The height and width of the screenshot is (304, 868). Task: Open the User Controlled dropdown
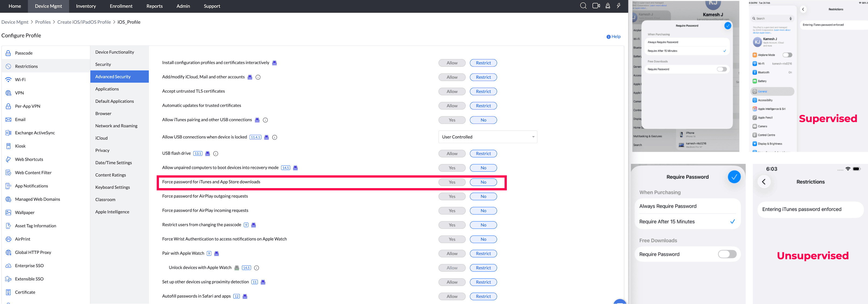point(488,137)
